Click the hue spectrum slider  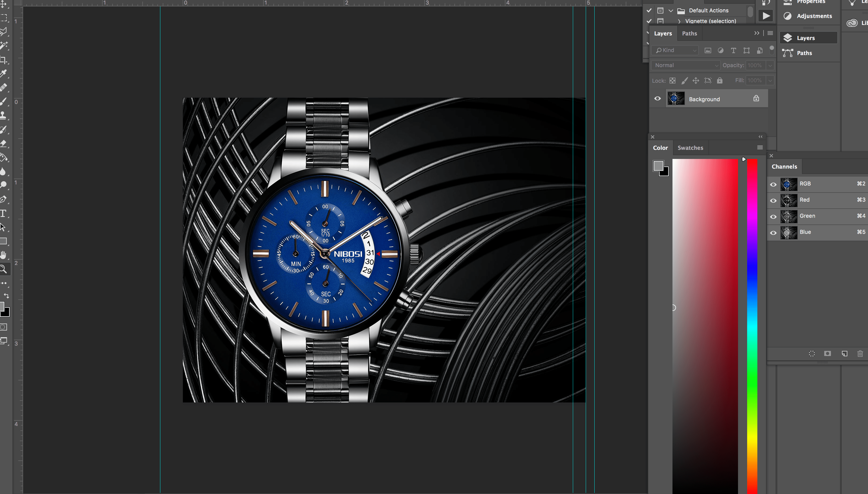coord(752,326)
